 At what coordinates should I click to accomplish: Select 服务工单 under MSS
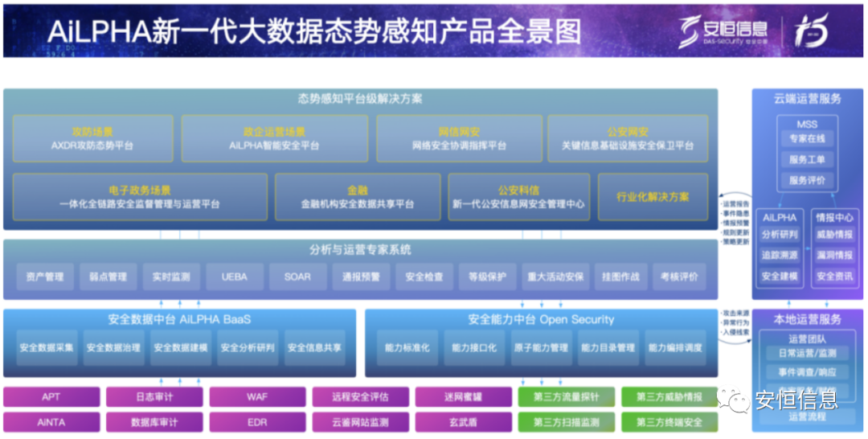click(807, 159)
